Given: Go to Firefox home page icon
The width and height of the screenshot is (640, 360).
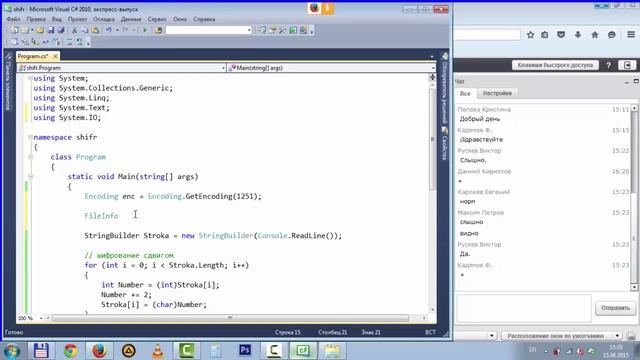Looking at the screenshot, I should coord(595,35).
